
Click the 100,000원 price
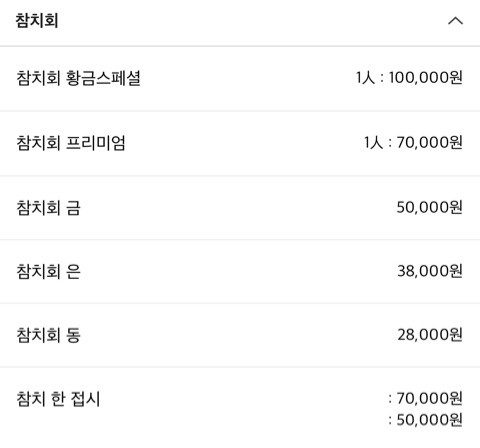[426, 78]
